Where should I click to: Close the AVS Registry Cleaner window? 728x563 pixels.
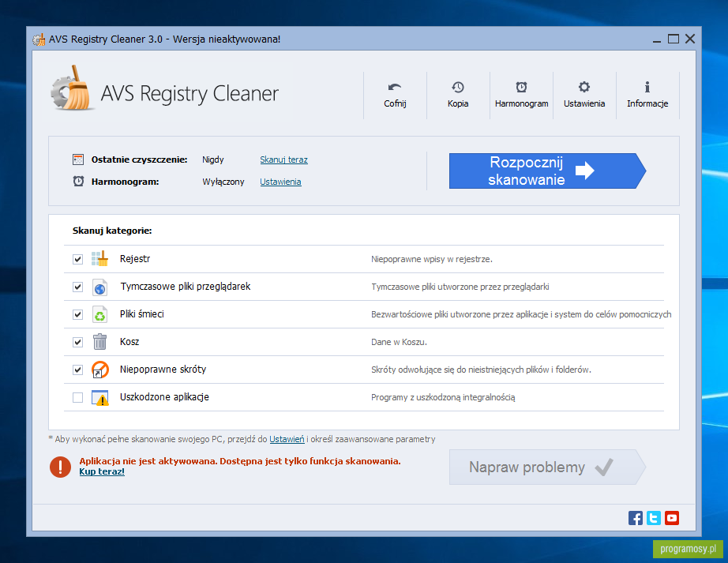(x=690, y=39)
